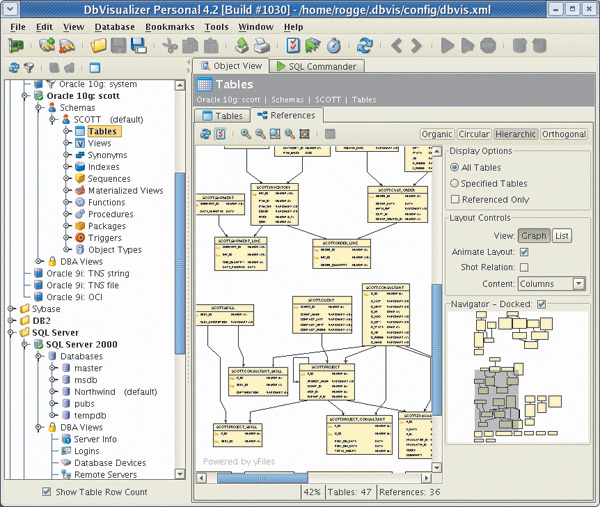Open the Tools menu
This screenshot has height=507, width=600.
click(216, 27)
